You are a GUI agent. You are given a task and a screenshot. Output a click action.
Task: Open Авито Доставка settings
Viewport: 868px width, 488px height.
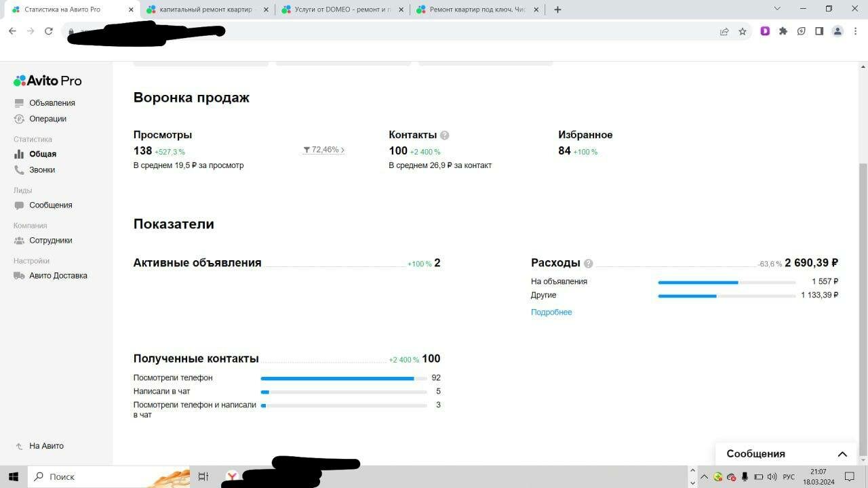[58, 275]
